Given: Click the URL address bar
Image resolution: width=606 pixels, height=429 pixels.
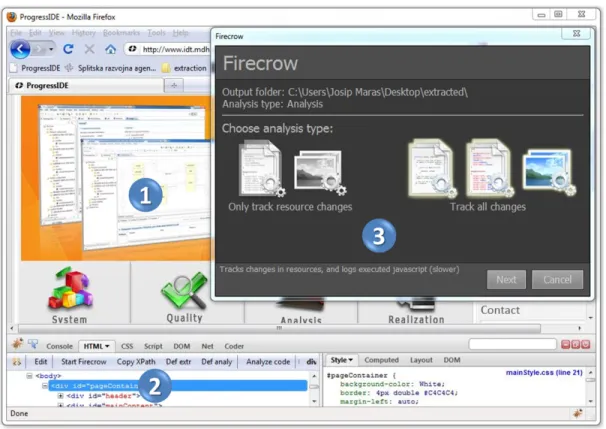Looking at the screenshot, I should (x=168, y=49).
